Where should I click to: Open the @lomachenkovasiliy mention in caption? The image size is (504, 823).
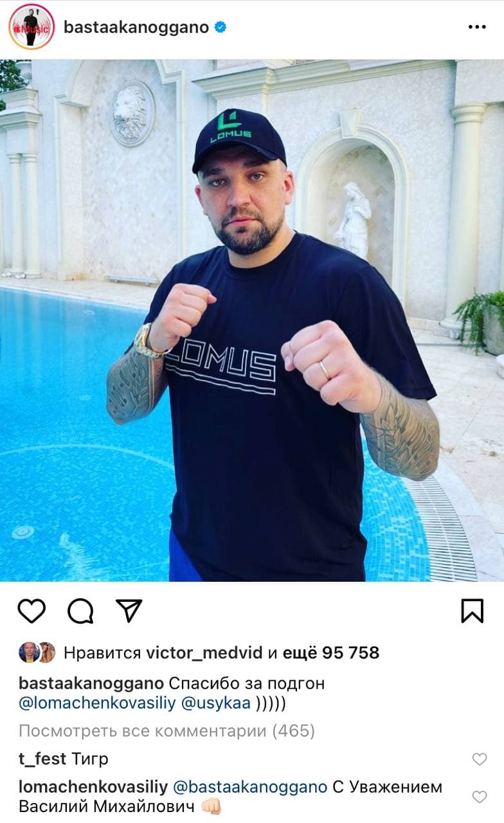(x=98, y=704)
